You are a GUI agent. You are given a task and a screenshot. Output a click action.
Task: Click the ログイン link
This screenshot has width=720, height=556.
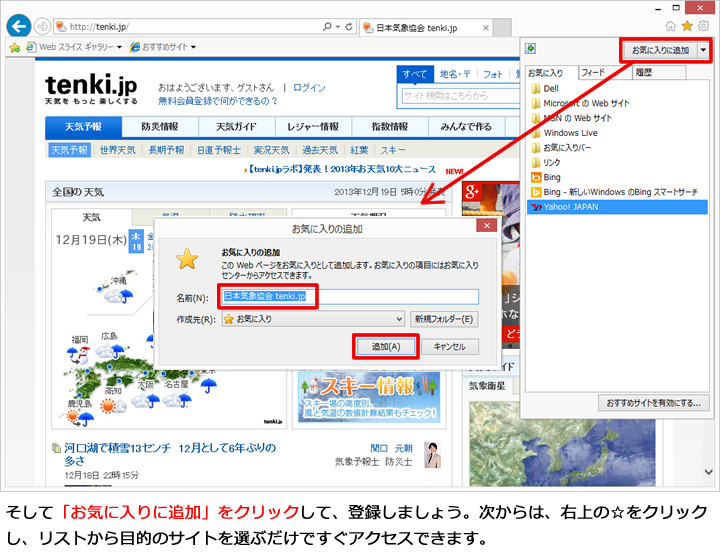[x=309, y=88]
